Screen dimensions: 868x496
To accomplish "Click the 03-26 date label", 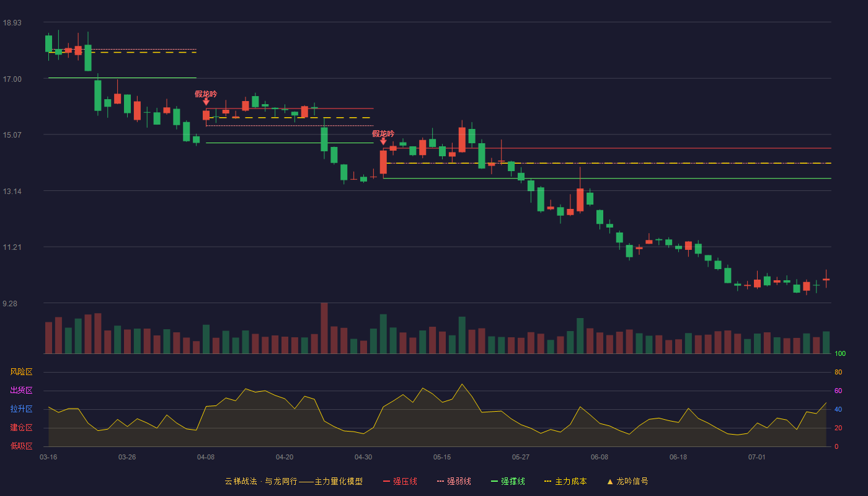I will [127, 457].
